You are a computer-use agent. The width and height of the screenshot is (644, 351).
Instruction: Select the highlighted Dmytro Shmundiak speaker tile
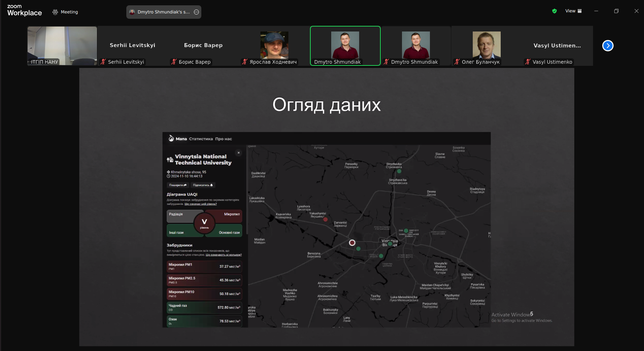345,46
